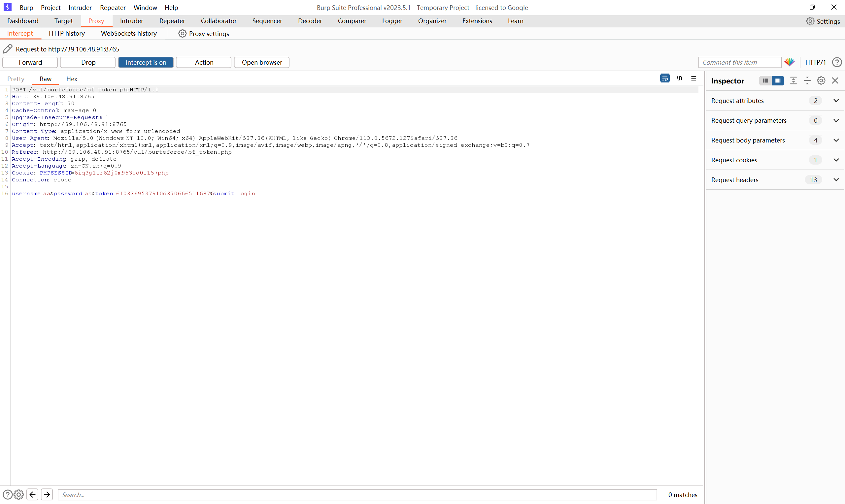The height and width of the screenshot is (504, 845).
Task: Click the Forward button
Action: [x=30, y=62]
